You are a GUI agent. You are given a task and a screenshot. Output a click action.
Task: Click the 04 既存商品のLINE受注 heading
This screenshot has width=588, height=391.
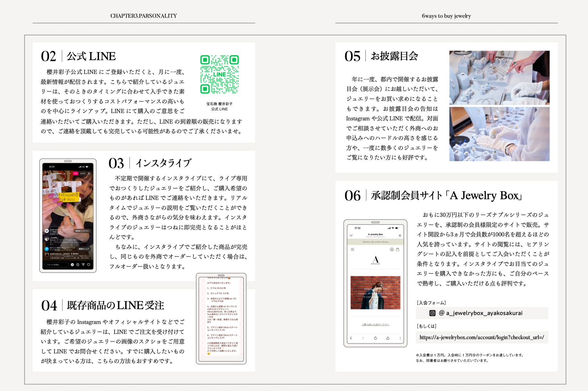click(102, 305)
